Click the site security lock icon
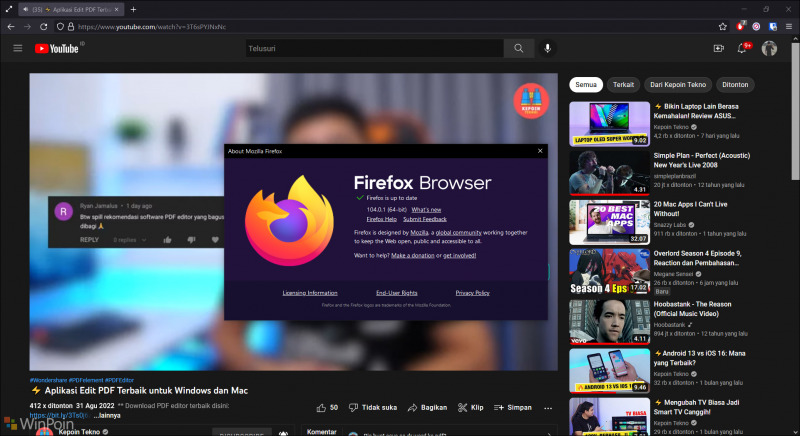Screen dimensions: 800x436 click(71, 27)
